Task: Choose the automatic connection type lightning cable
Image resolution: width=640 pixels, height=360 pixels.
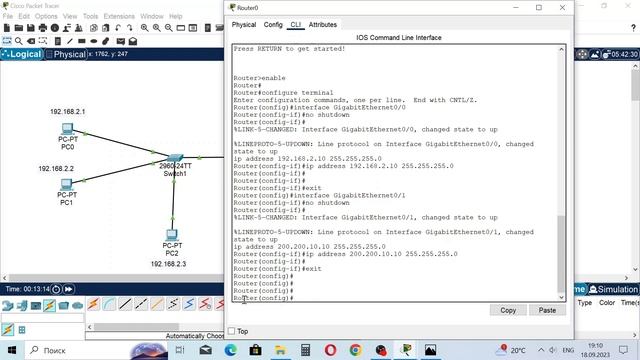Action: point(93,304)
